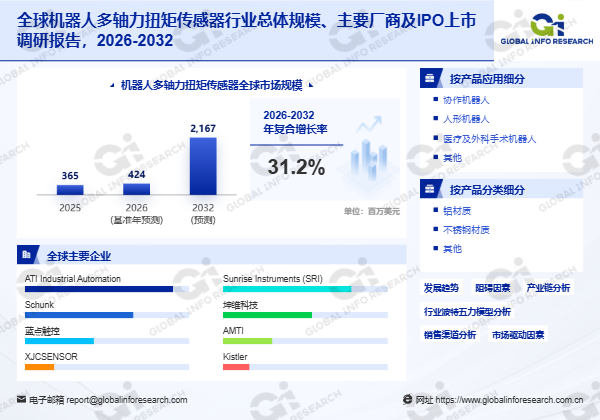Select the 产业链分析 tag
Screen dimensions: 600x420
tap(548, 288)
